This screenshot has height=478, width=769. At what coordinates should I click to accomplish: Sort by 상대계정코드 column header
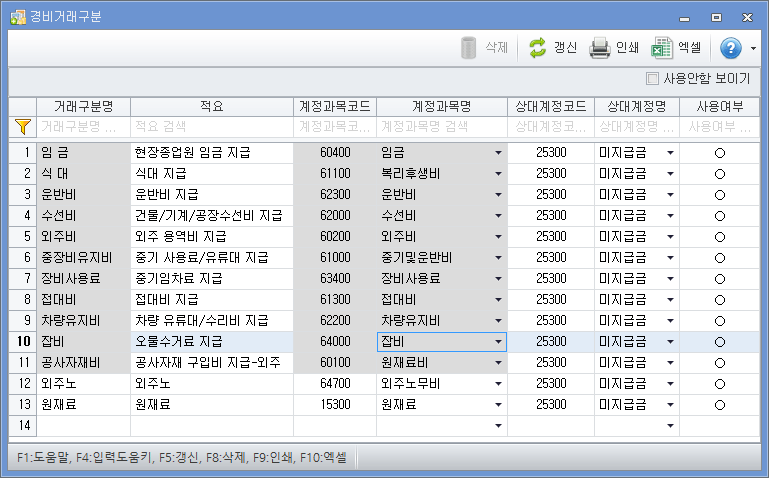pyautogui.click(x=551, y=106)
